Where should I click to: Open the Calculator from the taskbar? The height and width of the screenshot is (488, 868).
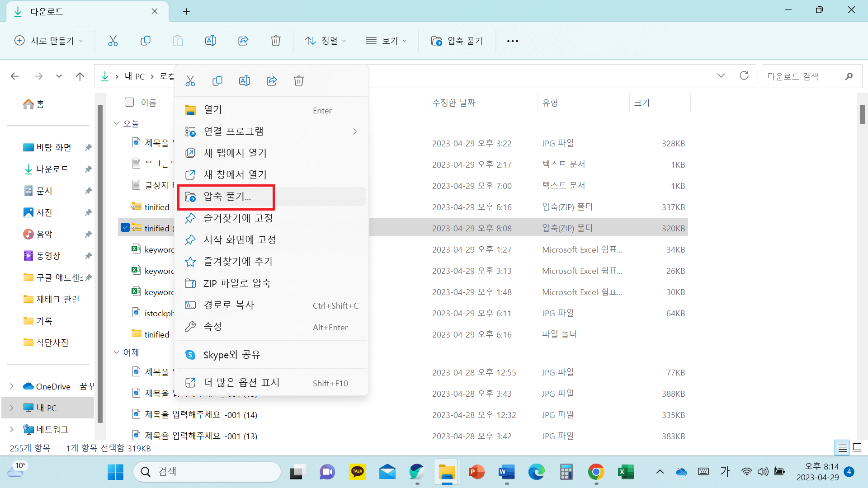(566, 472)
